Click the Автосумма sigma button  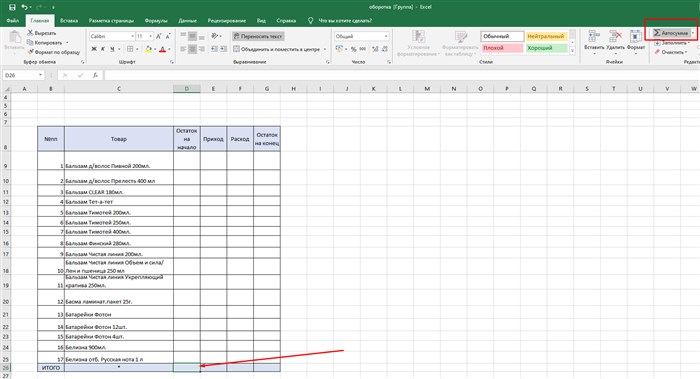point(671,33)
